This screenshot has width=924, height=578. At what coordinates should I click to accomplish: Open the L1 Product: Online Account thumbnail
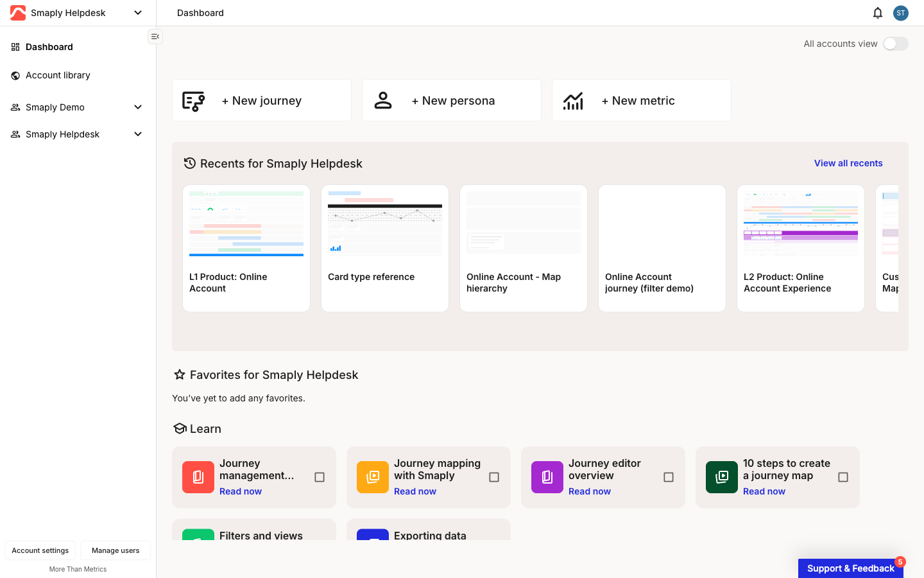pos(246,223)
